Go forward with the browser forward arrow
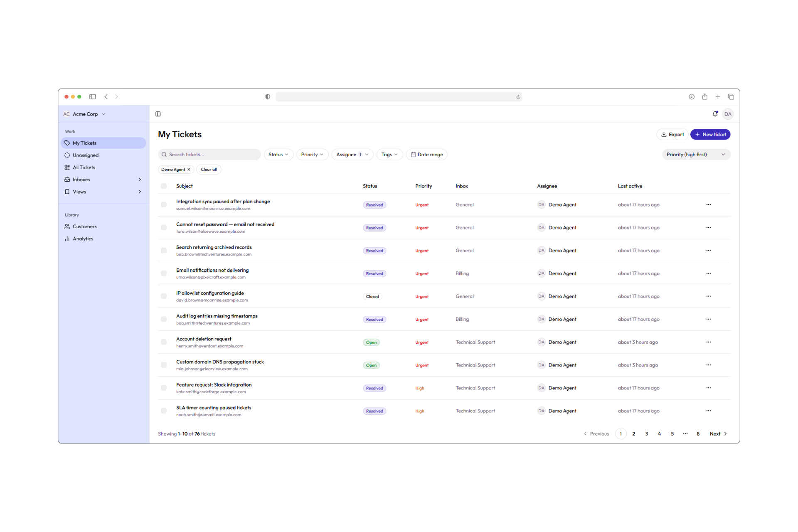 point(116,97)
